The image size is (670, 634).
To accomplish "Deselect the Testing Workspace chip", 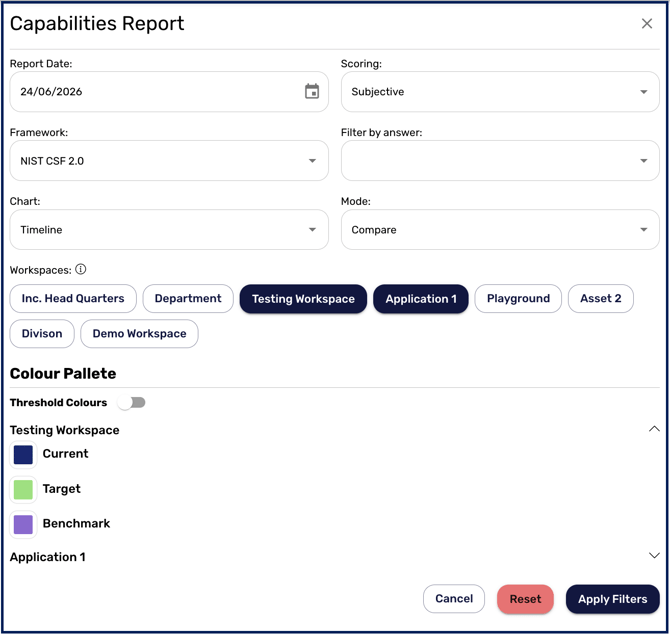I will point(303,299).
